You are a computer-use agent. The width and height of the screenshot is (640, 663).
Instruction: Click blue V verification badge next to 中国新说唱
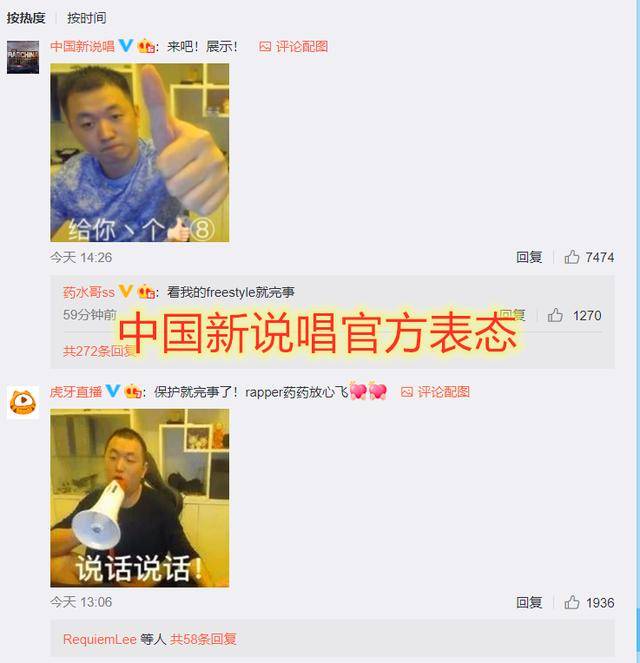[x=126, y=46]
